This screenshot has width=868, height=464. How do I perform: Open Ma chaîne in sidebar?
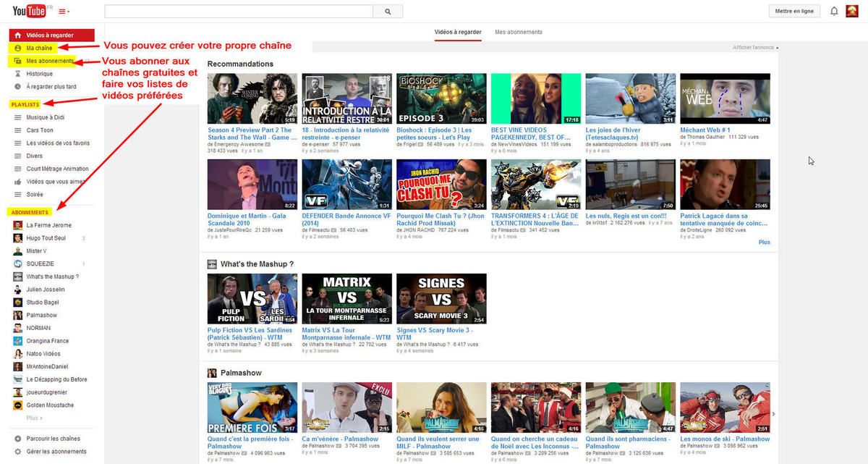pyautogui.click(x=40, y=48)
